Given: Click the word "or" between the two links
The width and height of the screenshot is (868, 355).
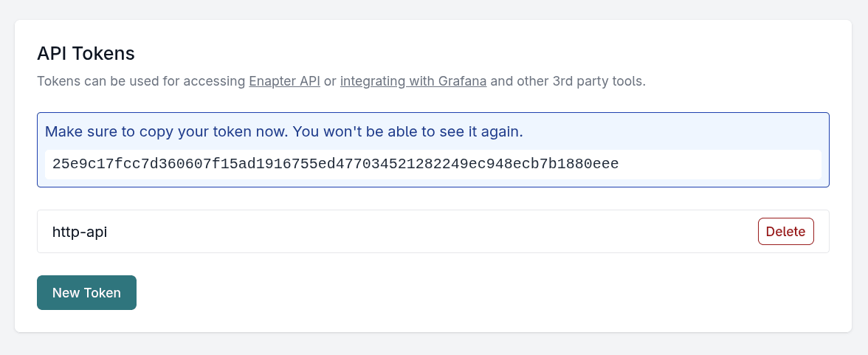Looking at the screenshot, I should click(330, 81).
